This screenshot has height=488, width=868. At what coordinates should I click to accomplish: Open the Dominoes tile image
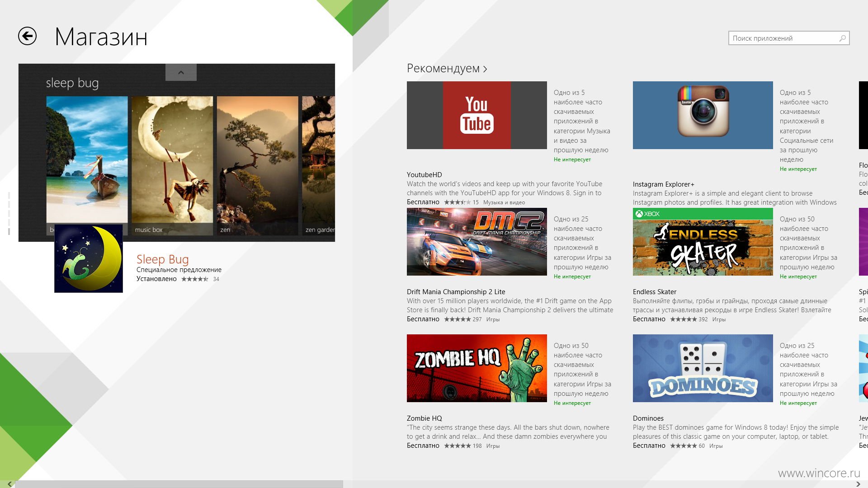point(703,368)
